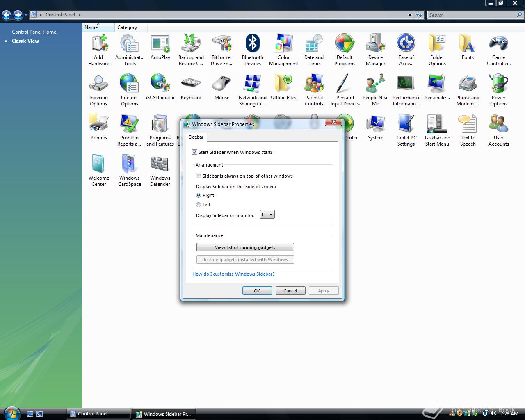Open Parental Controls

point(314,90)
